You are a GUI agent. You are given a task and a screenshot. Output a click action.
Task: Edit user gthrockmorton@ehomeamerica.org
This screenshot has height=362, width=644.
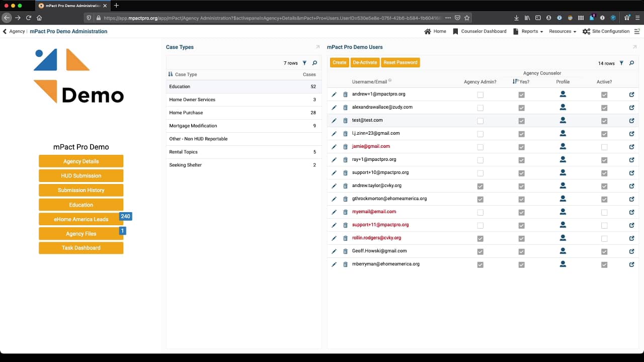(334, 199)
